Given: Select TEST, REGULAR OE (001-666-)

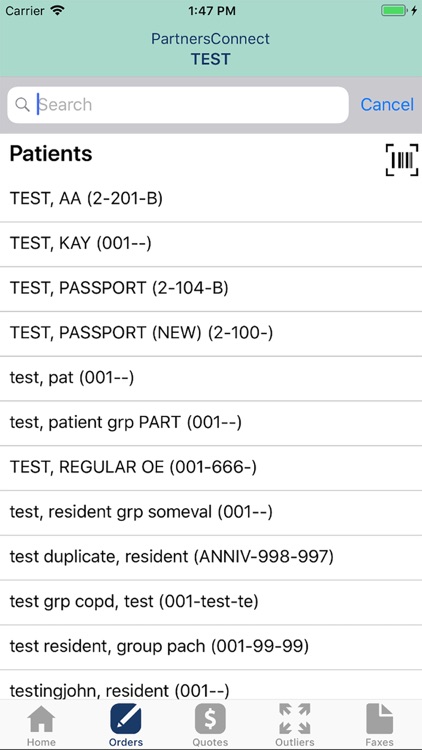Looking at the screenshot, I should coord(211,468).
